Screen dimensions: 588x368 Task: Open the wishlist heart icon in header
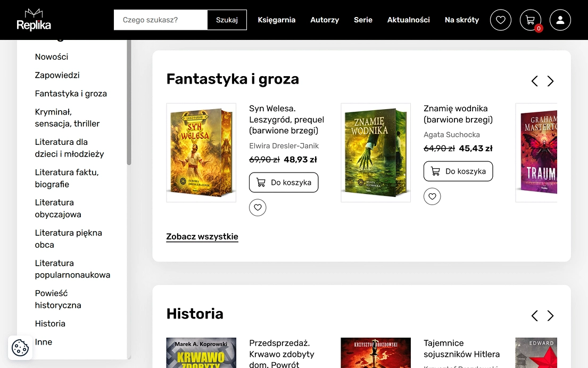[x=501, y=20]
